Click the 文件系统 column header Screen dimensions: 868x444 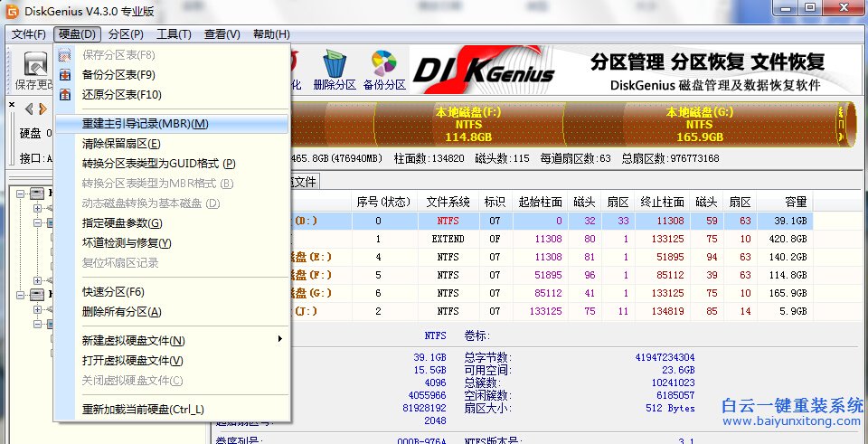(448, 201)
